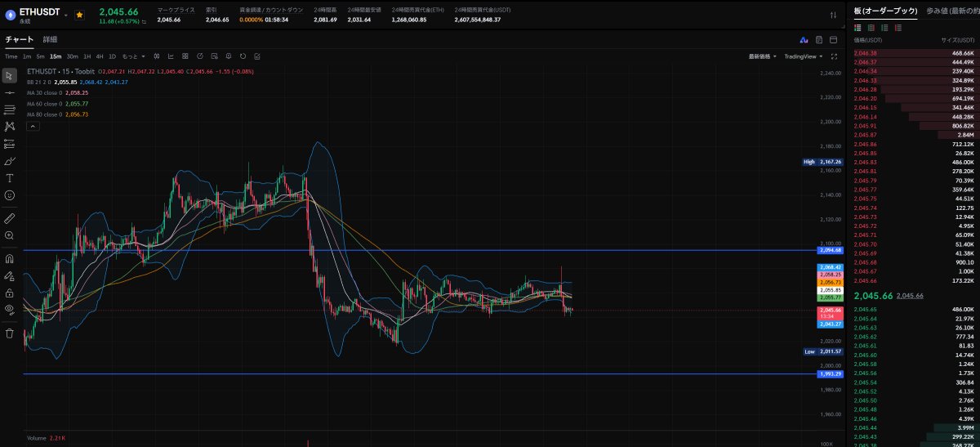Toggle hide all drawings eye icon
Screen dimensions: 980x447
click(x=10, y=310)
